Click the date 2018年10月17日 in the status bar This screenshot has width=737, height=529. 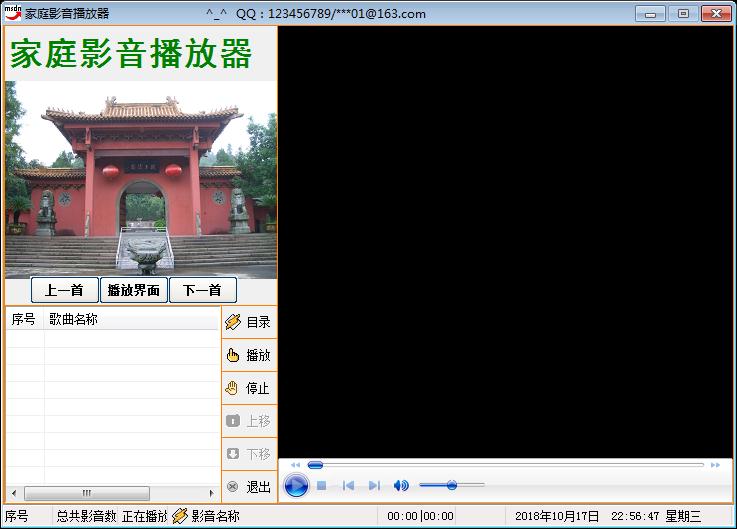557,516
